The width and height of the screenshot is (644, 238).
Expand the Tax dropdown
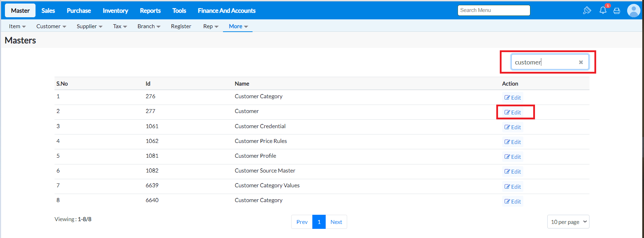(120, 26)
